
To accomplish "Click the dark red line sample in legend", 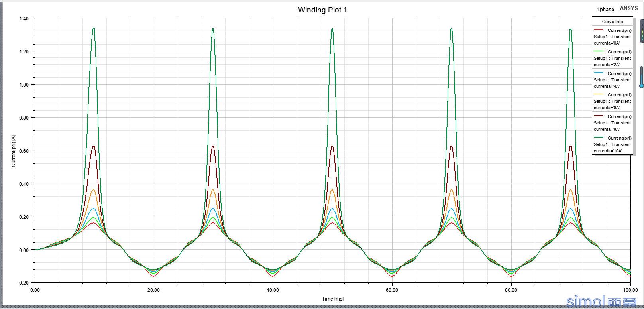I will coord(599,116).
